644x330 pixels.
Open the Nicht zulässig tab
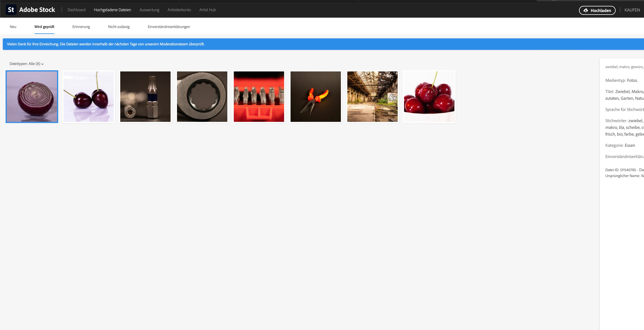119,27
